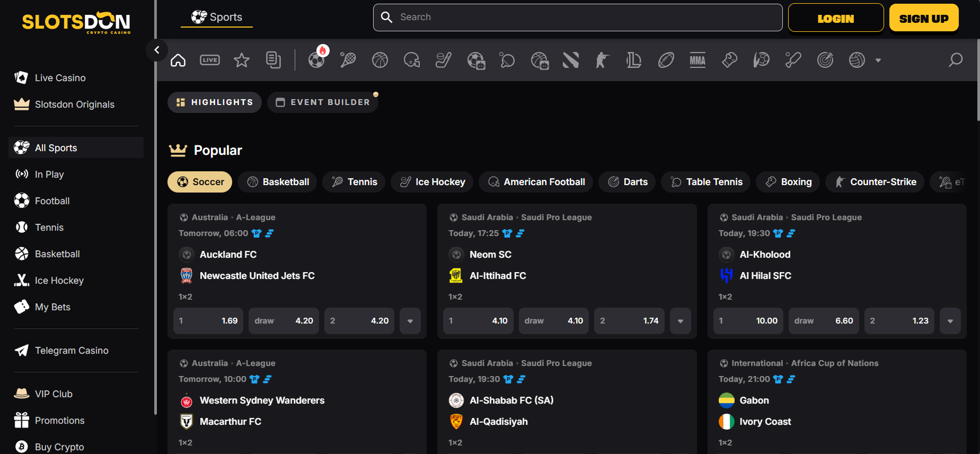The width and height of the screenshot is (980, 454).
Task: Click the magnifier icon in sports toolbar
Action: 955,60
